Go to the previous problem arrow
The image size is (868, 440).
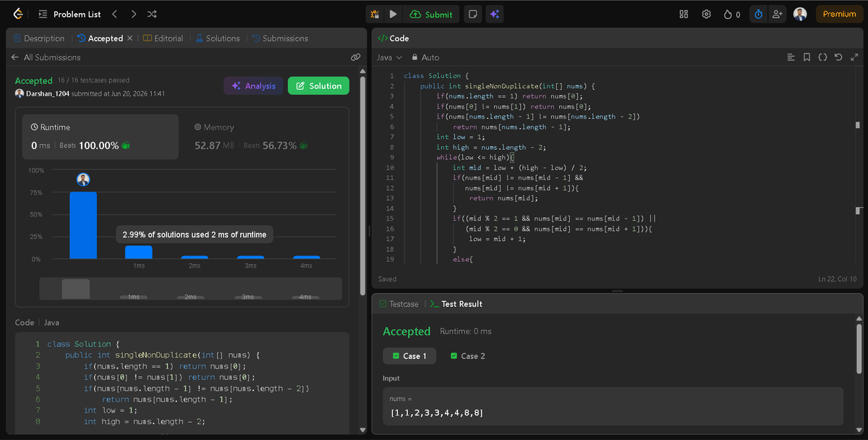coord(116,14)
